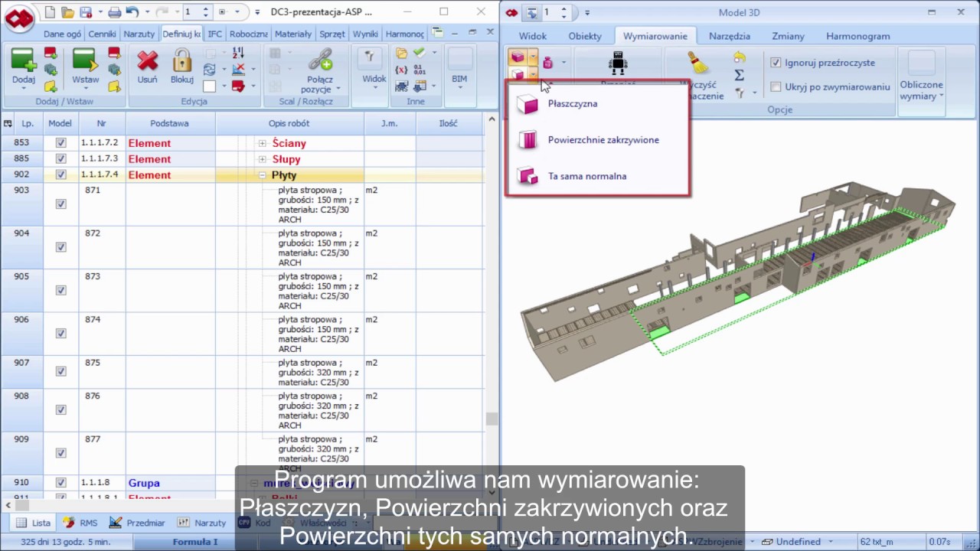Click the broom Wyczyść zaznaczenie icon
The height and width of the screenshot is (551, 980).
697,64
